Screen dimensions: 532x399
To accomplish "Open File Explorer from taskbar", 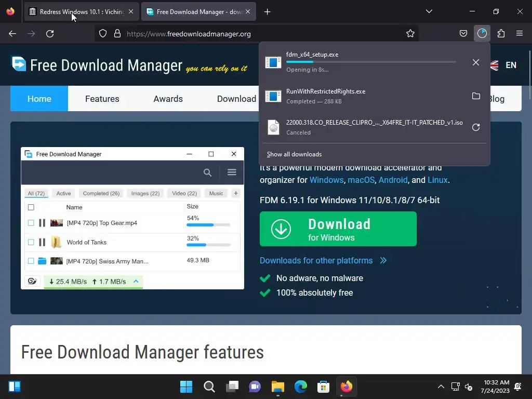I will pos(277,387).
